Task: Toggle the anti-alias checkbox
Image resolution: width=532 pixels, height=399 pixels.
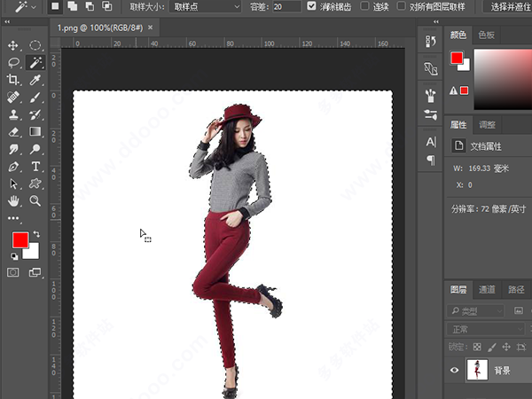Action: 311,6
